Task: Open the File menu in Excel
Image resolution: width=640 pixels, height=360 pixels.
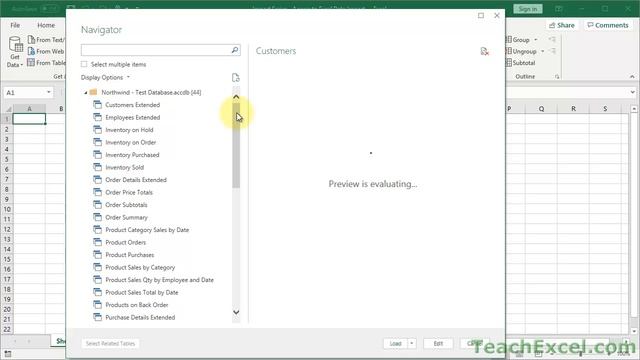Action: point(15,25)
